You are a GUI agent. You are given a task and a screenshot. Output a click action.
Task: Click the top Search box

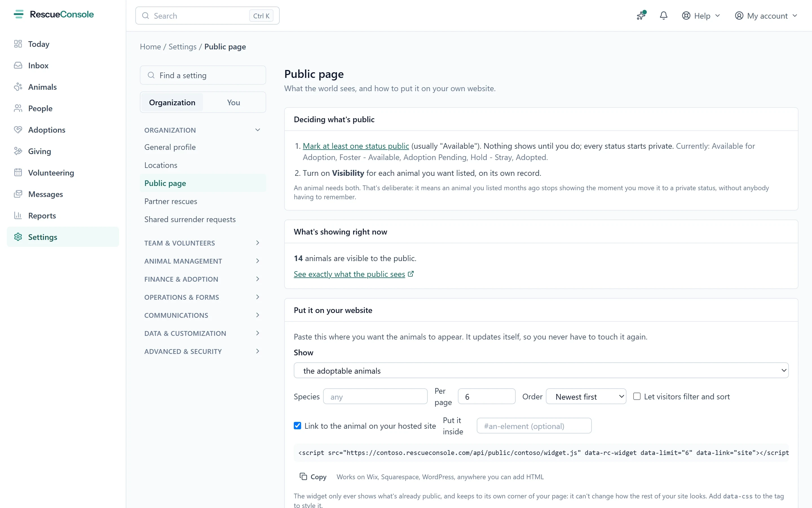[x=207, y=16]
